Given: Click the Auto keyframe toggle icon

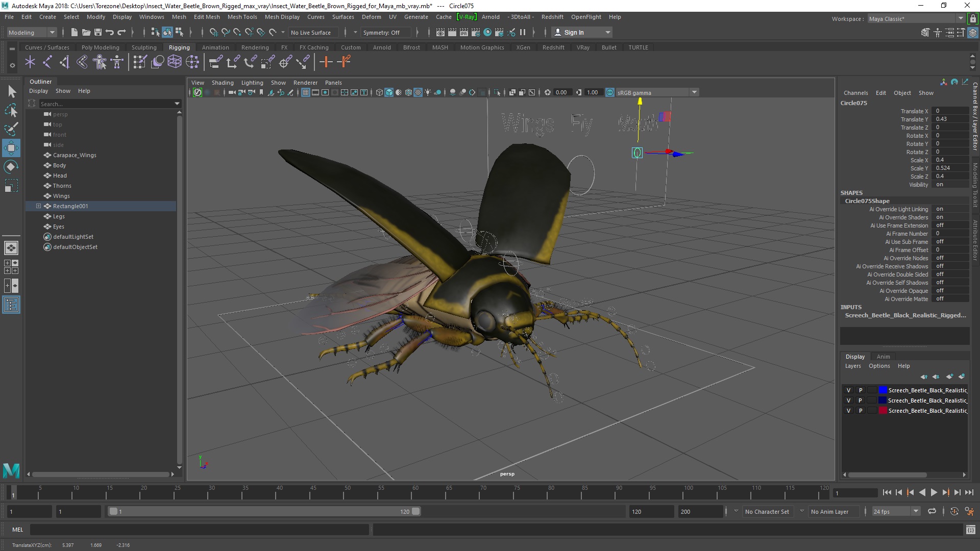Looking at the screenshot, I should [x=954, y=511].
